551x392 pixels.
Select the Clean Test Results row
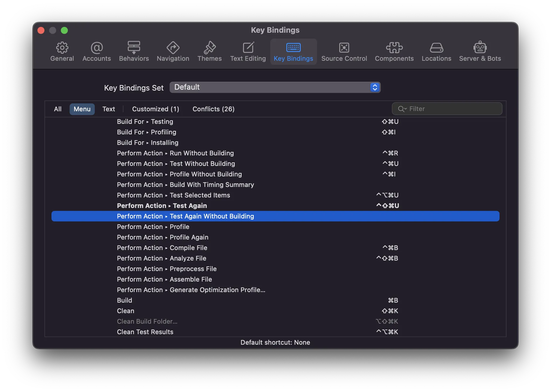point(275,332)
